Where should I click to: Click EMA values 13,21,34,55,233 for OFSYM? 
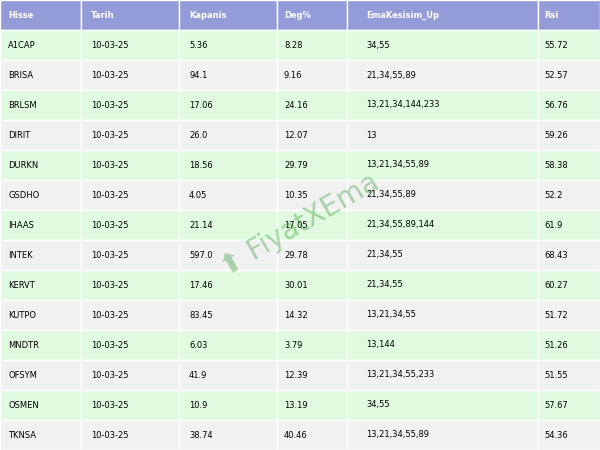(x=400, y=374)
